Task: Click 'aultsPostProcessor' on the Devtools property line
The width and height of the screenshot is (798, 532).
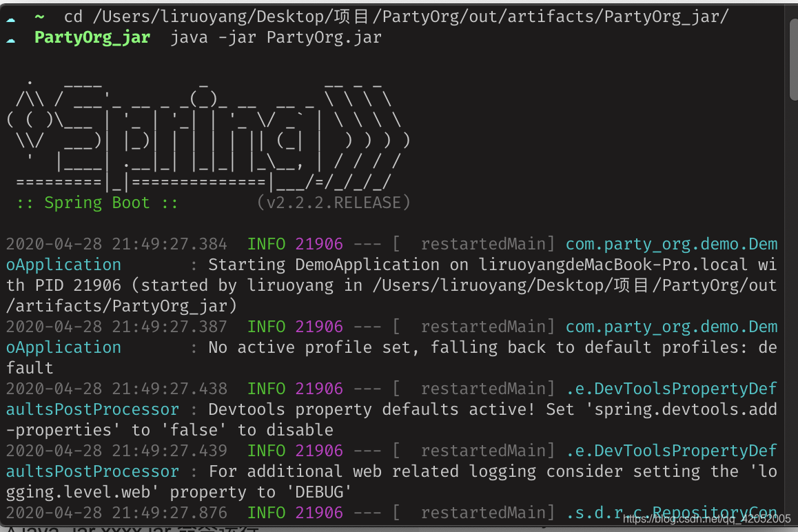Action: click(x=92, y=410)
